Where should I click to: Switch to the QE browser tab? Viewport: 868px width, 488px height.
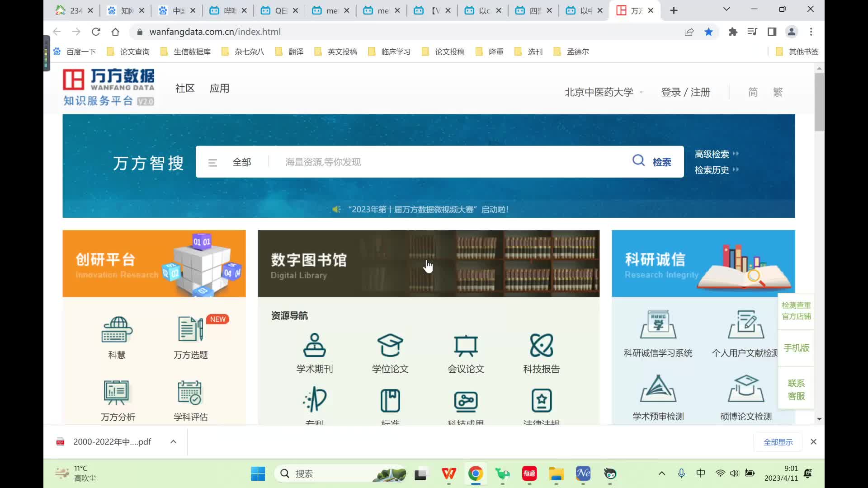tap(279, 10)
